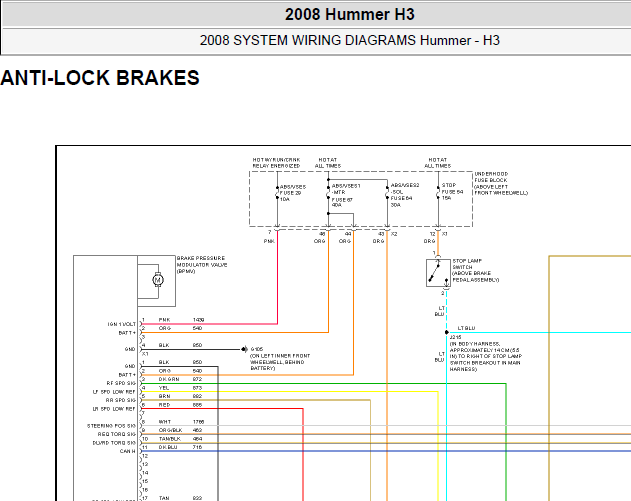Click circuit number "1788"
Image resolution: width=631 pixels, height=501 pixels.
tap(198, 421)
